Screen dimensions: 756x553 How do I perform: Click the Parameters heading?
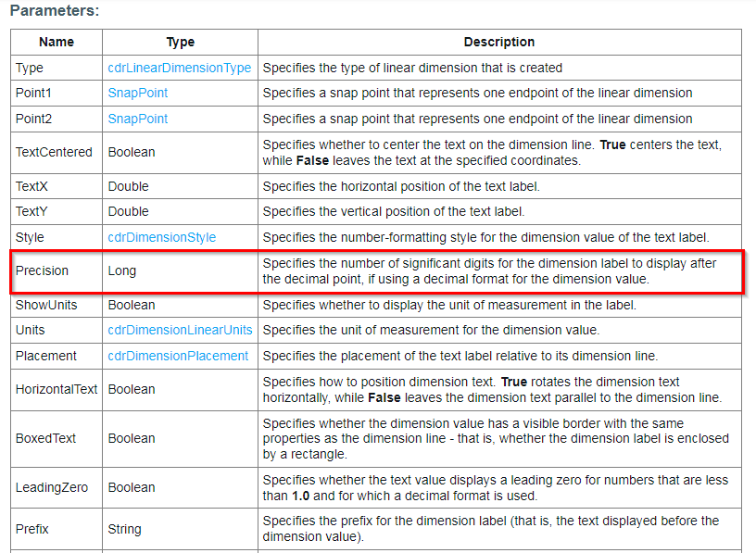55,10
